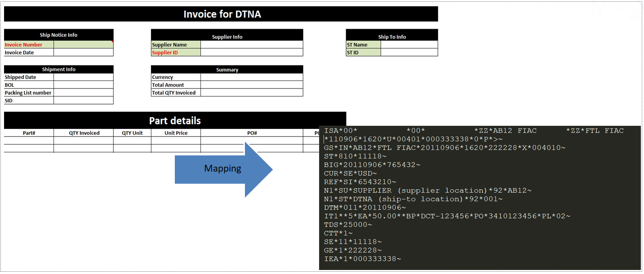Click the "PO#" column header
This screenshot has height=274, width=644.
(252, 133)
